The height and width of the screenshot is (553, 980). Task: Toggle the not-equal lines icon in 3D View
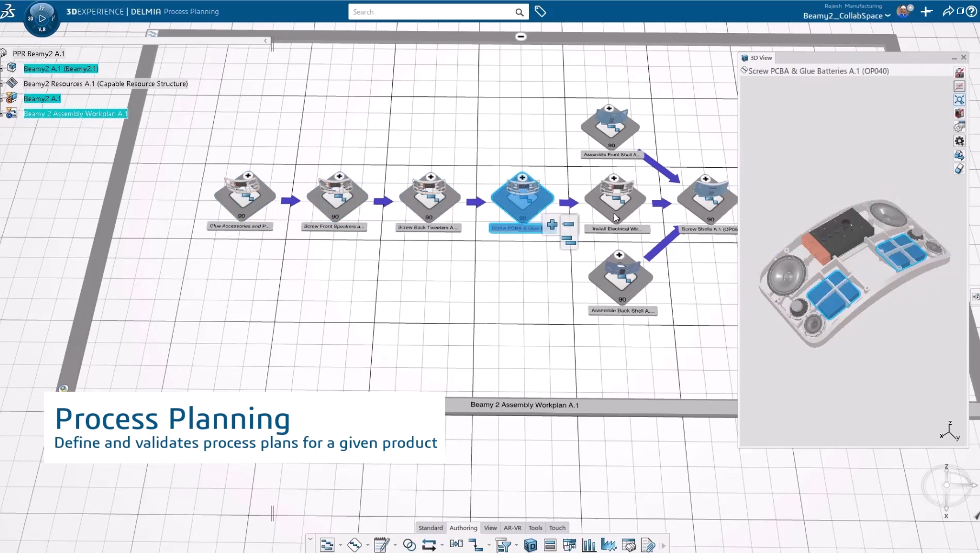point(959,86)
